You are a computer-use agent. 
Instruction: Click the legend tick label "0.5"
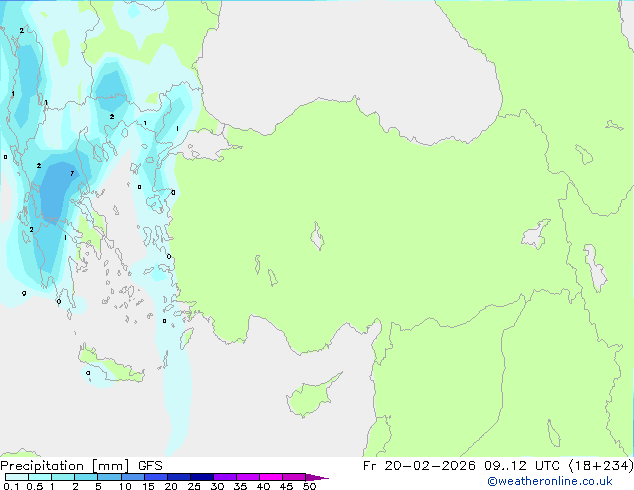pos(35,486)
